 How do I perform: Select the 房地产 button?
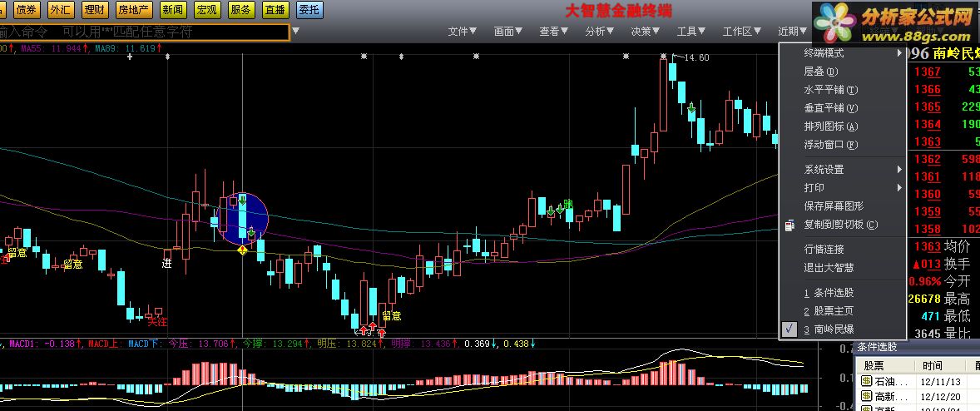coord(134,9)
